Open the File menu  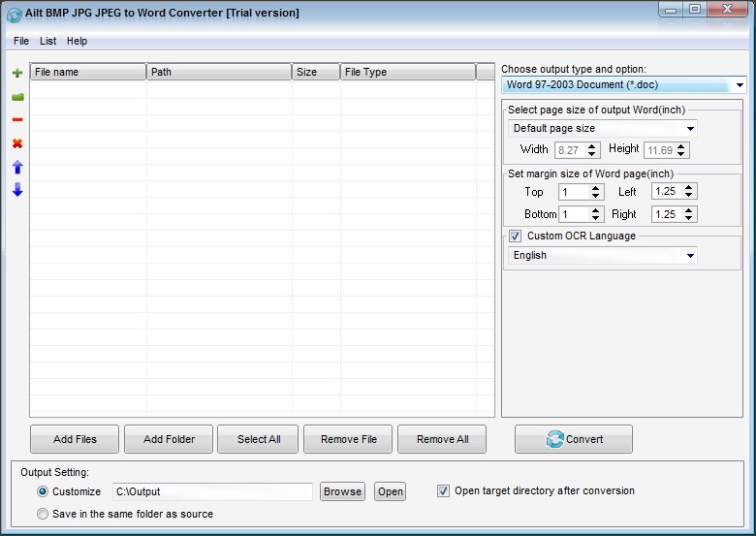(21, 41)
